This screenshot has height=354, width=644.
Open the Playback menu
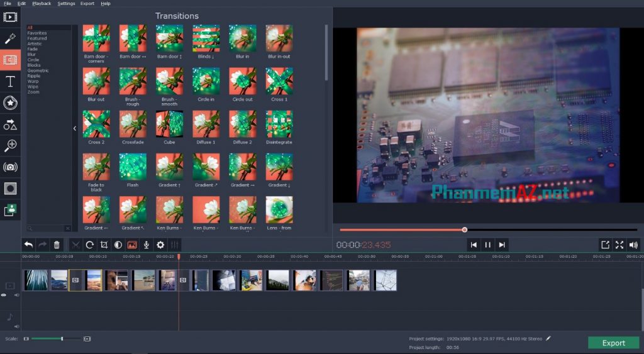pos(42,3)
